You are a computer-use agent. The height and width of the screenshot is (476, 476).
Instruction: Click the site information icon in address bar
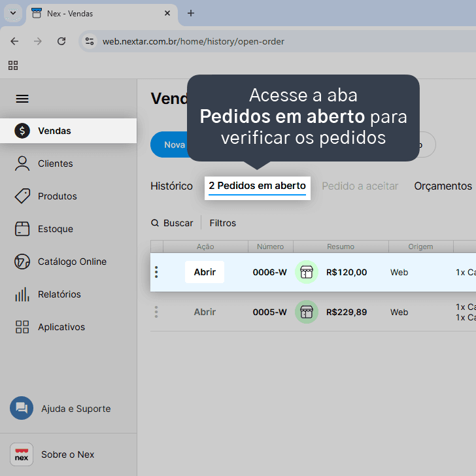pyautogui.click(x=89, y=41)
